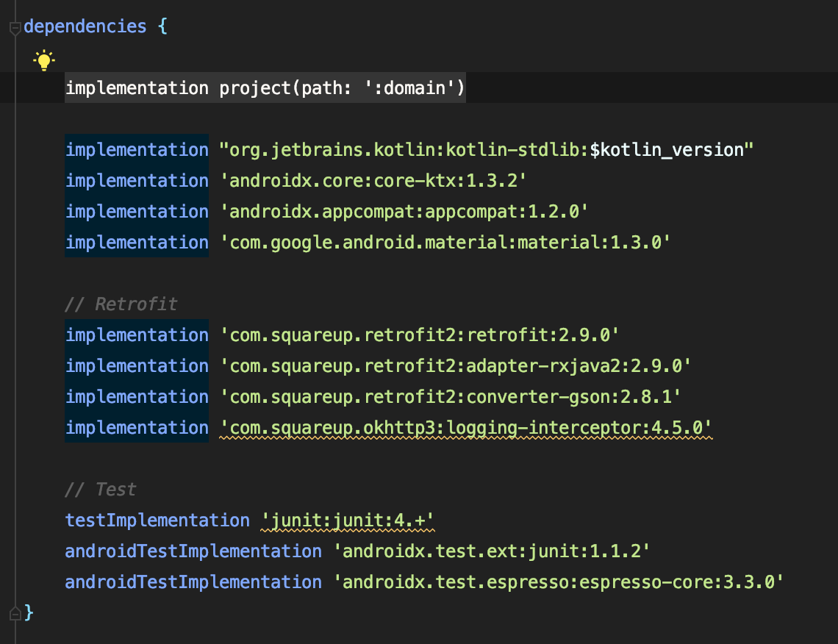Click the '// Retrofit' comment
Image resolution: width=838 pixels, height=644 pixels.
pos(121,304)
